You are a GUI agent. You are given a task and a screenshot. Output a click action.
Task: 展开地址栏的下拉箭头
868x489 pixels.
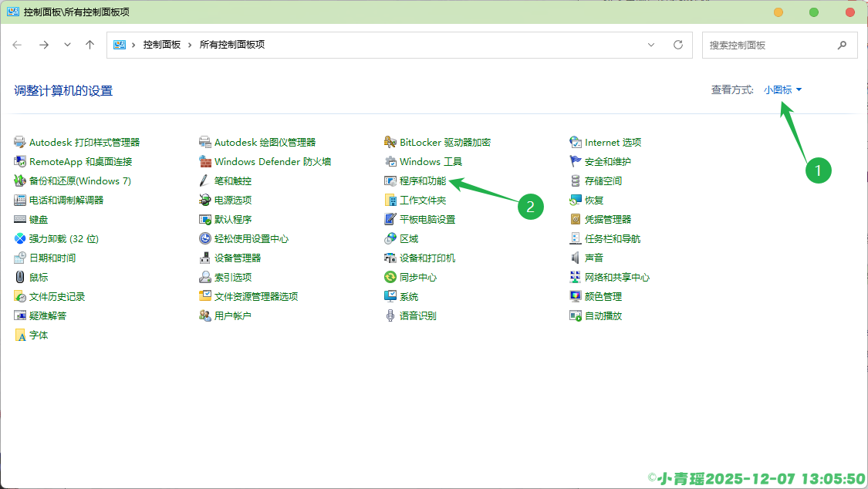651,45
